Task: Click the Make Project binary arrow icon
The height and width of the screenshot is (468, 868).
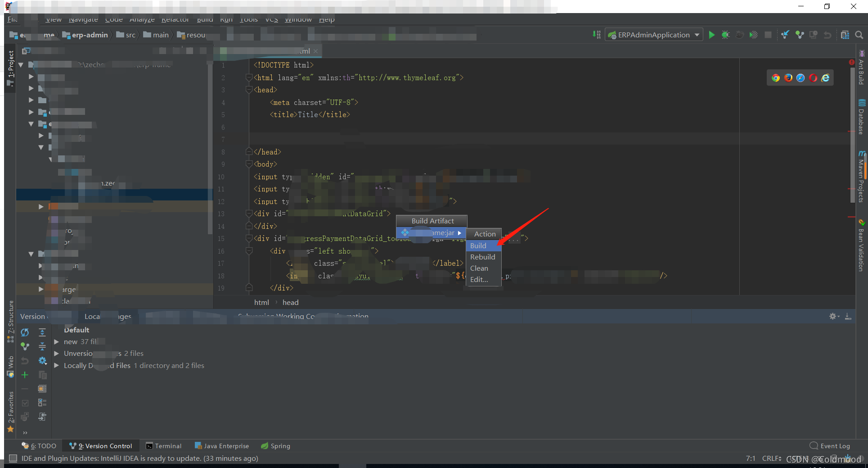Action: (x=597, y=35)
